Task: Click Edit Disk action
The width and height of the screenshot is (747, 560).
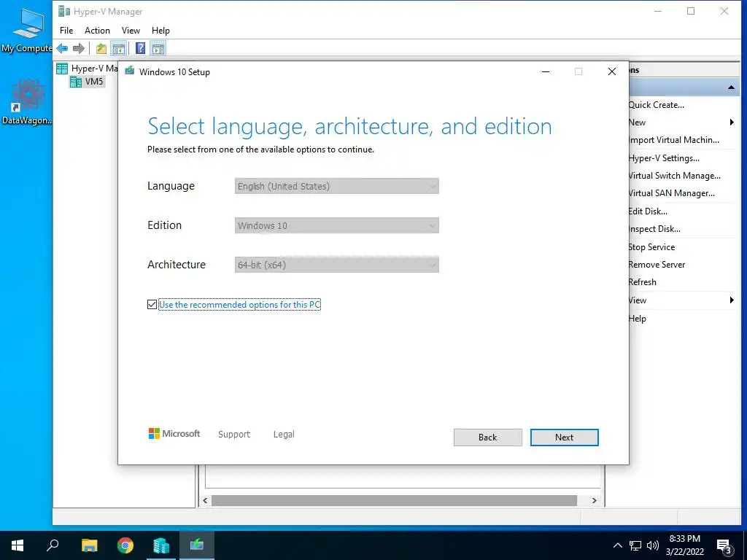Action: (x=648, y=211)
